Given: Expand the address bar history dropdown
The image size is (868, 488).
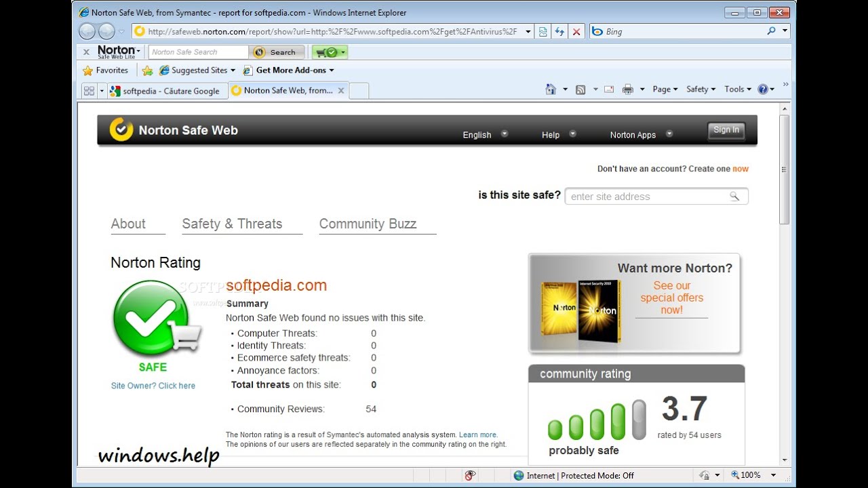Looking at the screenshot, I should click(x=528, y=31).
